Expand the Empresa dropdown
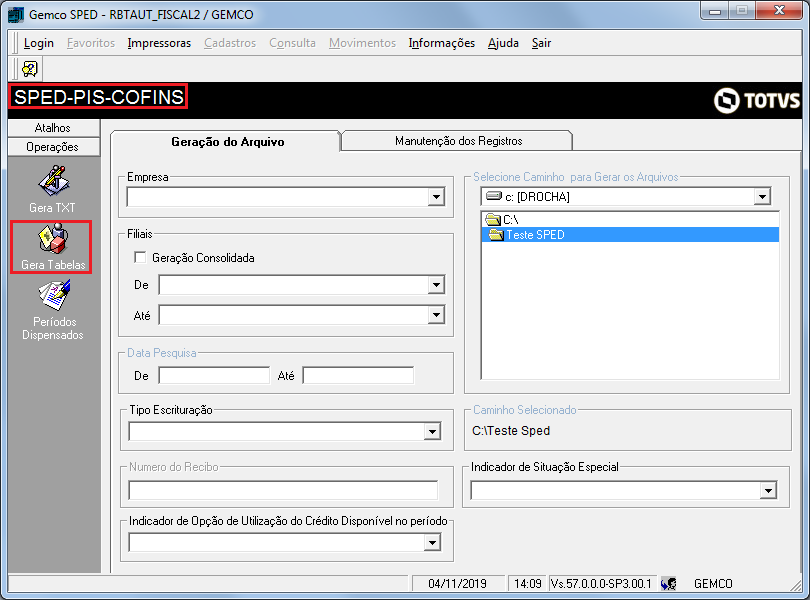 (436, 197)
